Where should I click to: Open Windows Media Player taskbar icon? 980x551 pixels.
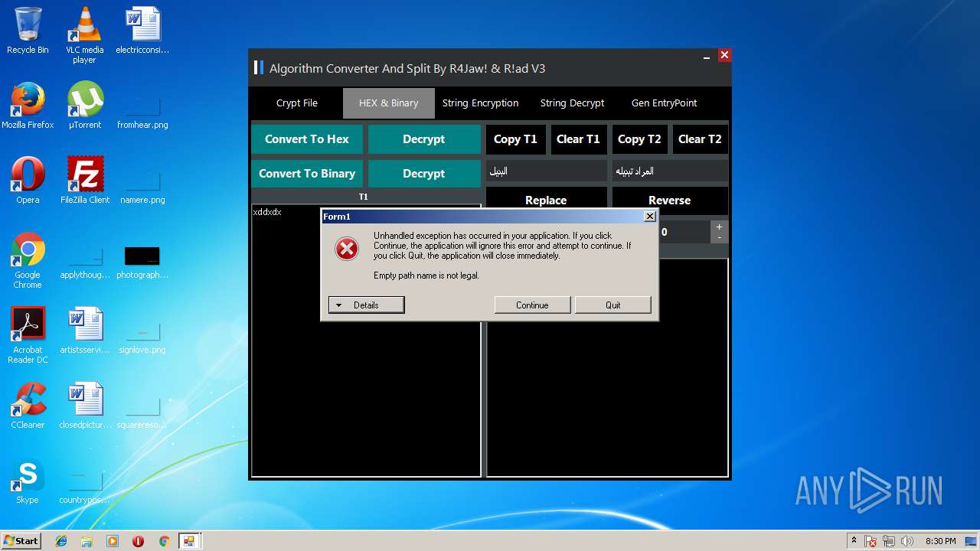coord(113,541)
